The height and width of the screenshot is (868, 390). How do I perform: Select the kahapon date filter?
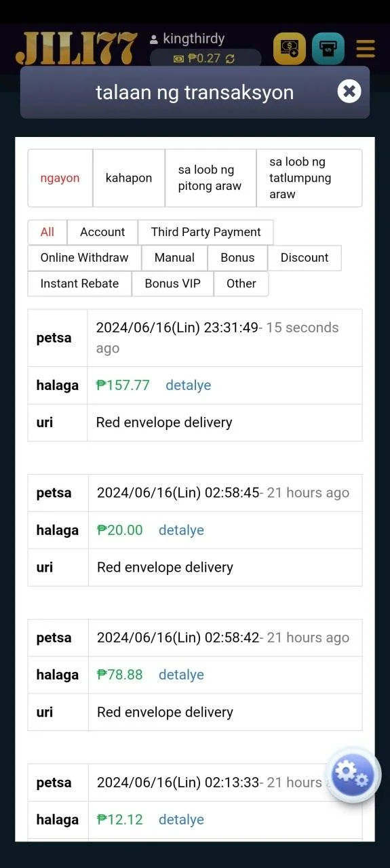(x=129, y=178)
